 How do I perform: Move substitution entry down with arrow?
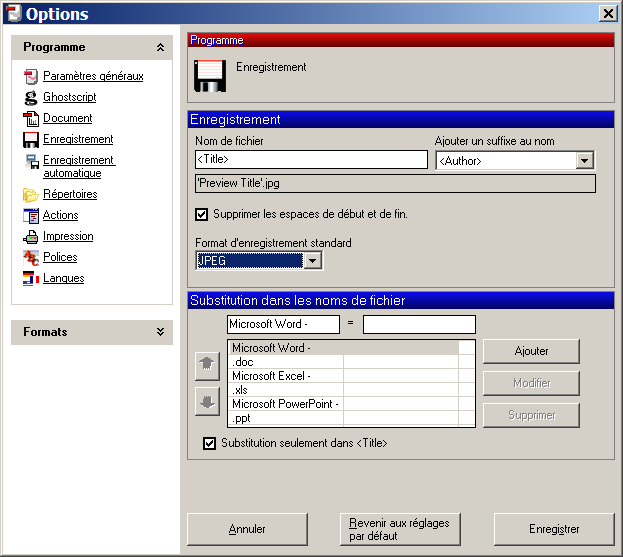point(207,401)
